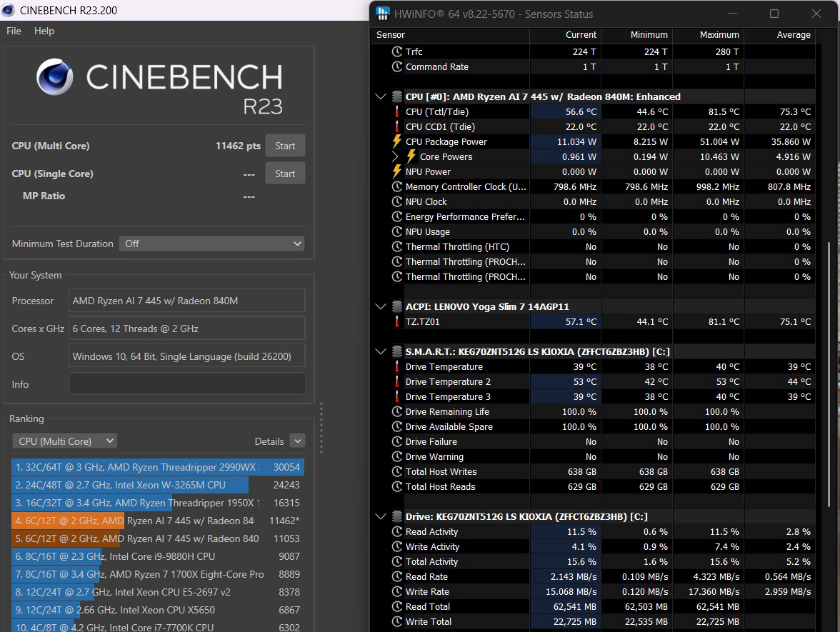Click the Processor name field
The height and width of the screenshot is (632, 840).
[187, 301]
